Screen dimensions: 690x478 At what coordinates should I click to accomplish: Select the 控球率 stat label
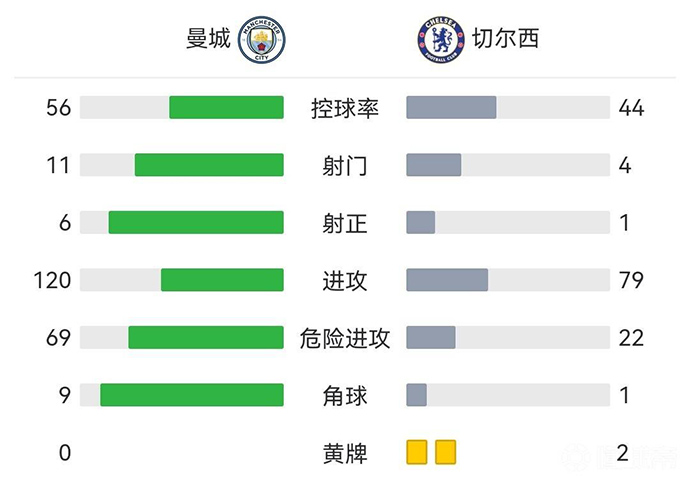tap(346, 108)
